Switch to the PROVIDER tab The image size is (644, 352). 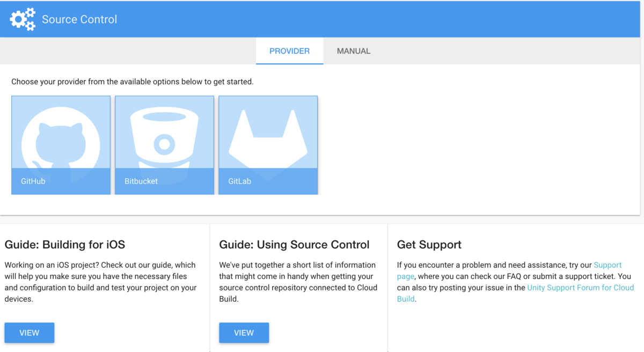[289, 51]
